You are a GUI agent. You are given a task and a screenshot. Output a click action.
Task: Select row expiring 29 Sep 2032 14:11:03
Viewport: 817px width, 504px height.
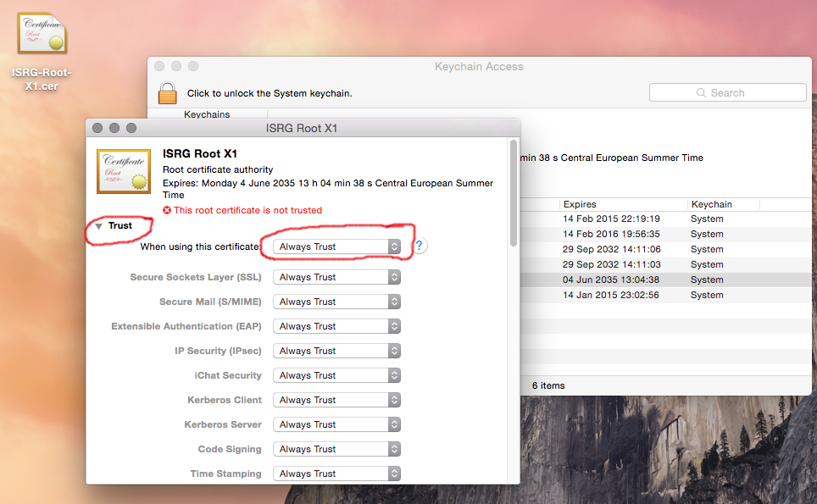click(666, 264)
